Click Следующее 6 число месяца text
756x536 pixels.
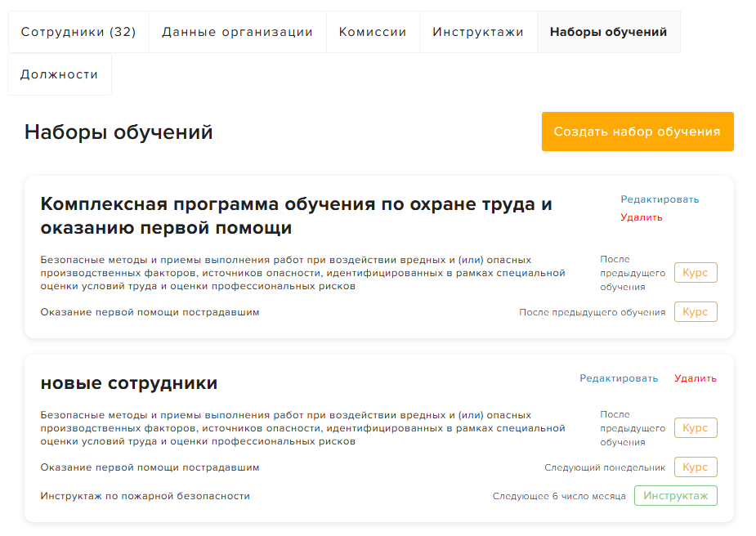point(559,496)
